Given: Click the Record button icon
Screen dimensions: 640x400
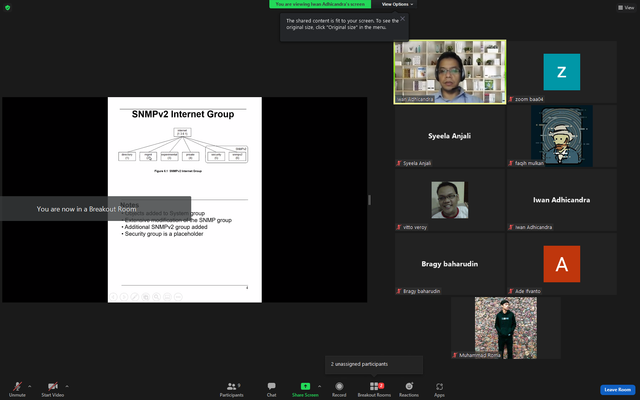Looking at the screenshot, I should coord(339,386).
